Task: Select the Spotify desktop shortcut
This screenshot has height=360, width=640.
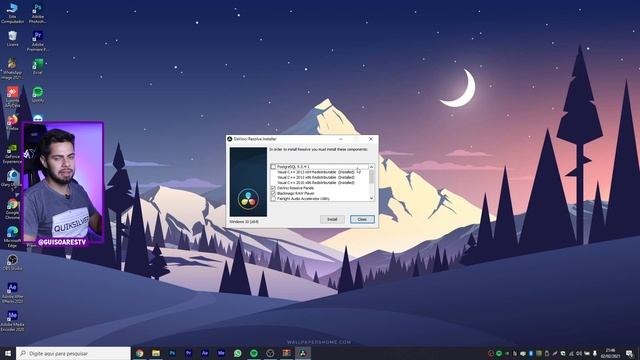Action: point(38,94)
